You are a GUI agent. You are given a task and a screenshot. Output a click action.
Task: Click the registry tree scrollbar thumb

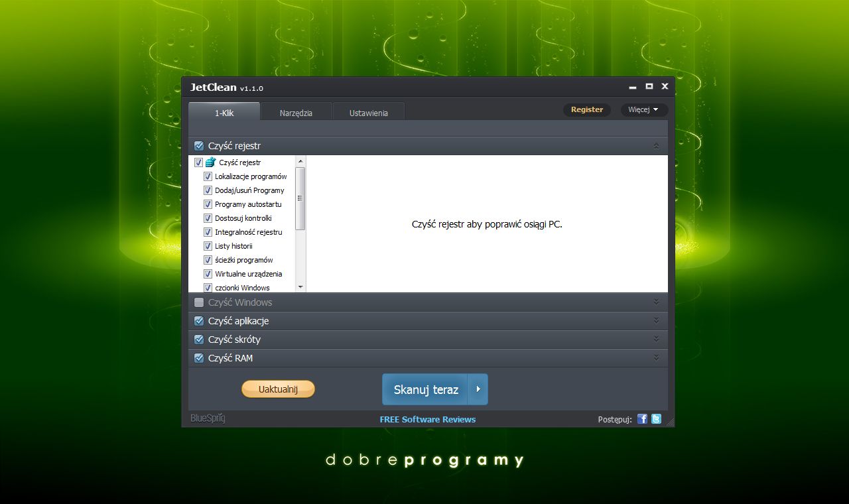(x=300, y=198)
